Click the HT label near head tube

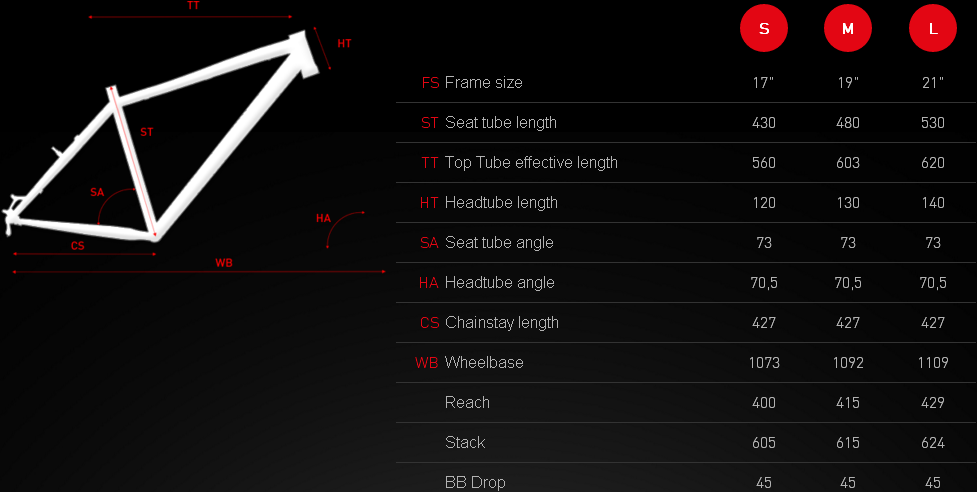click(344, 43)
